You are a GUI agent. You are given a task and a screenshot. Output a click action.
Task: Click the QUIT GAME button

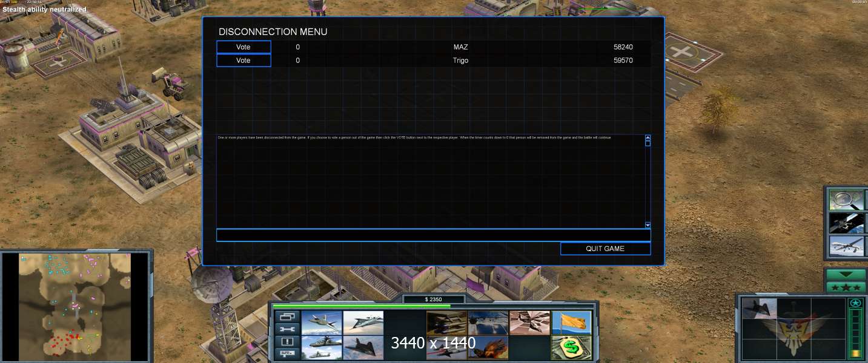pyautogui.click(x=605, y=249)
